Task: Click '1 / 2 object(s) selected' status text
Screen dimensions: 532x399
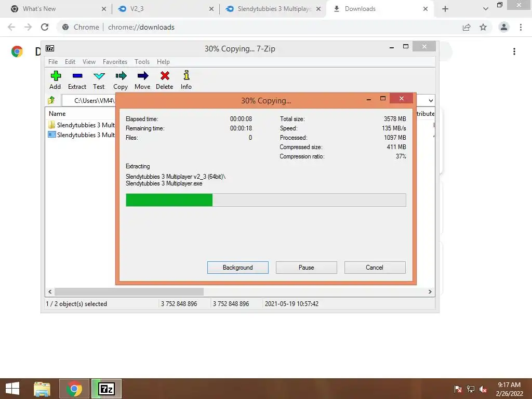Action: [76, 303]
